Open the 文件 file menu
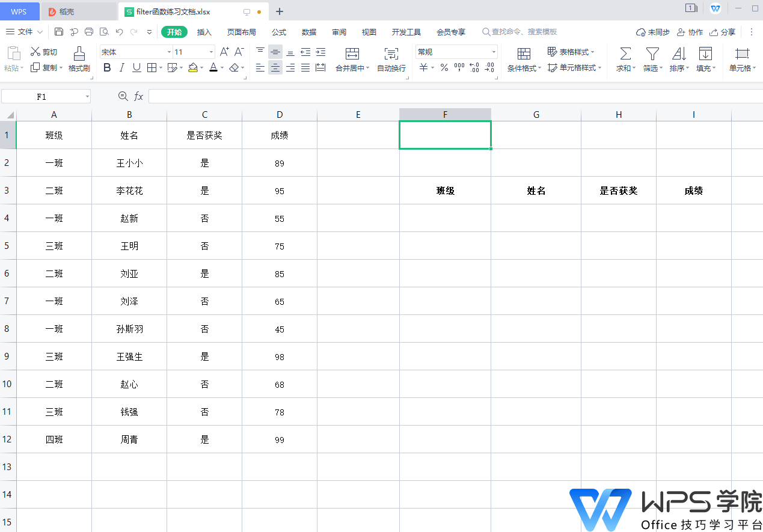The image size is (763, 532). click(x=24, y=32)
